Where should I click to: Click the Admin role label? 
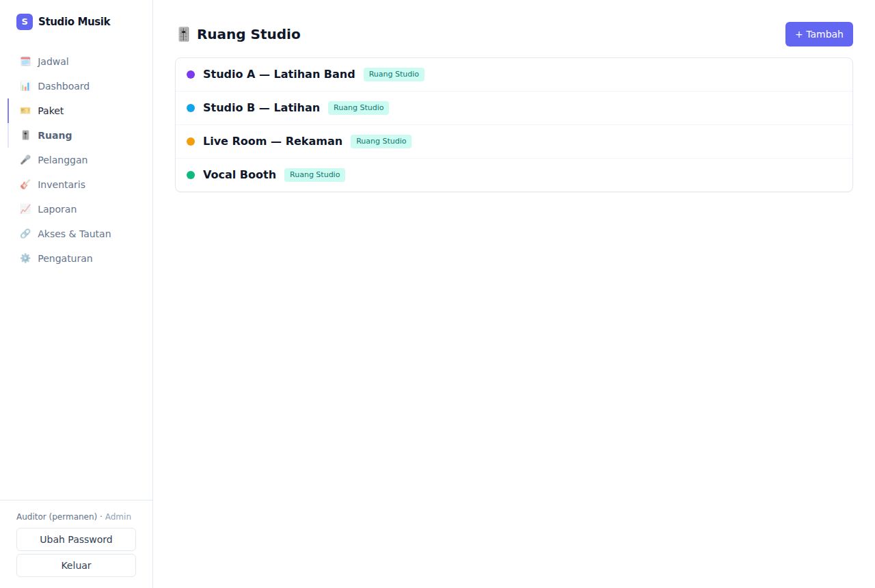click(x=118, y=517)
